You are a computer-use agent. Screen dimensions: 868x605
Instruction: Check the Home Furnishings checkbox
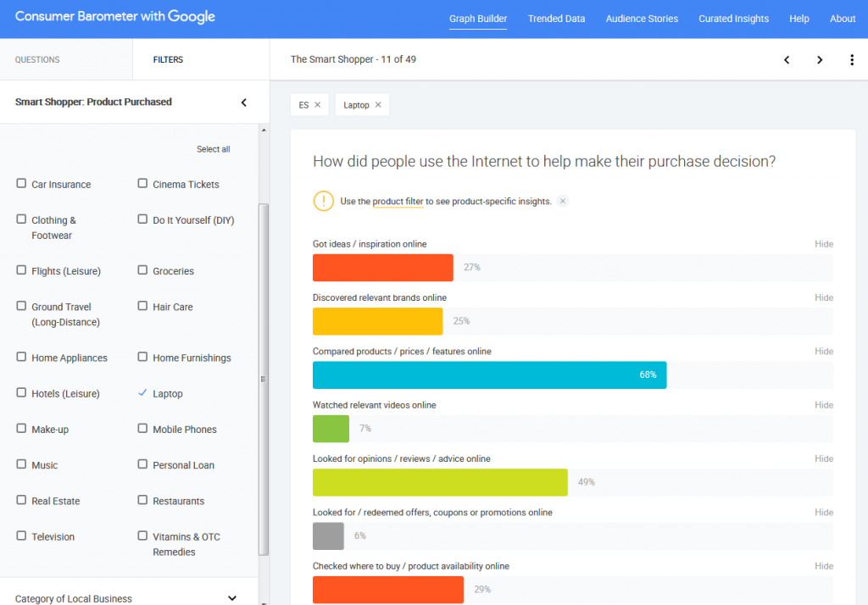pos(142,357)
